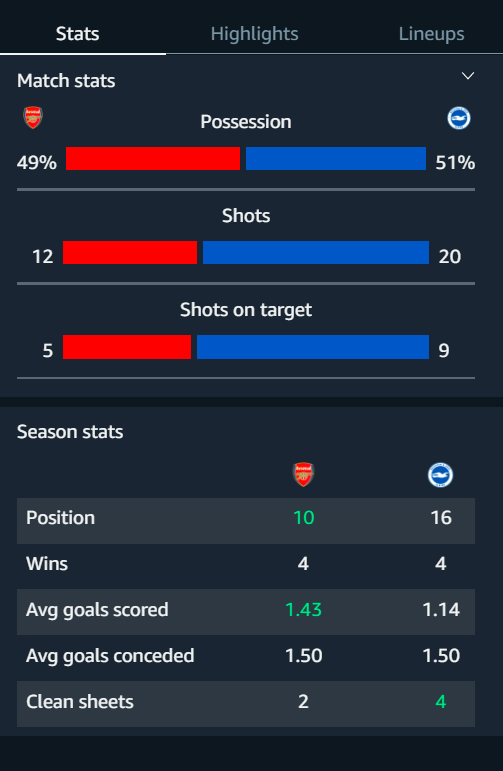Collapse Match stats with chevron
This screenshot has height=771, width=503.
click(468, 76)
